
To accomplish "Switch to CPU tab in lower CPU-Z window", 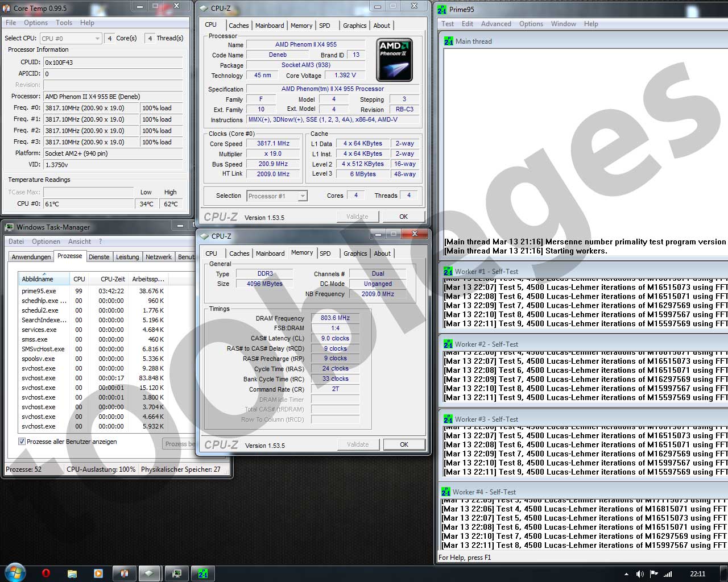I will pyautogui.click(x=212, y=253).
